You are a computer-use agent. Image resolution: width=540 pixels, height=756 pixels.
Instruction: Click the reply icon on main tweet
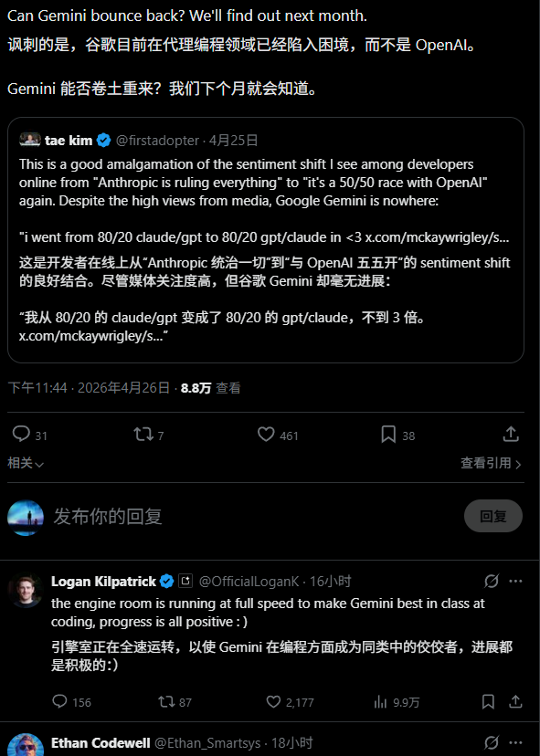pos(21,434)
